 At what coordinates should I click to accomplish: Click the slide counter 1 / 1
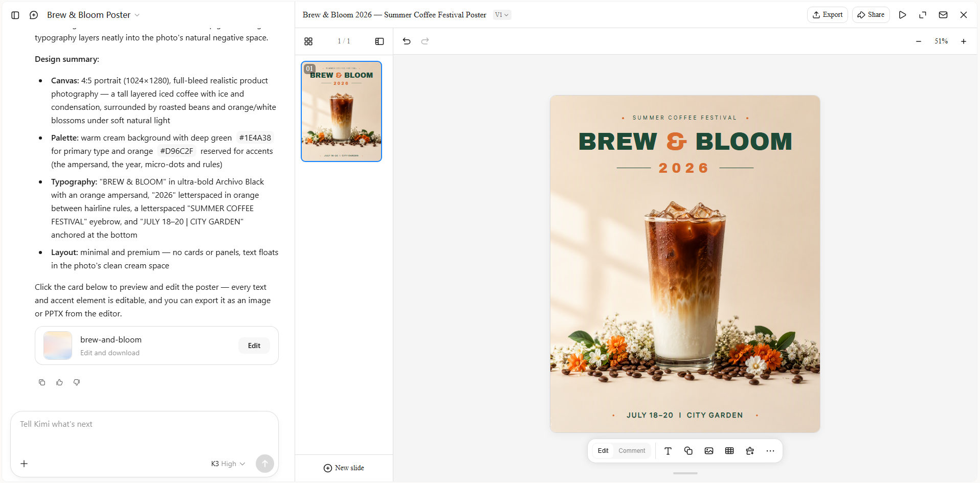[x=344, y=41]
